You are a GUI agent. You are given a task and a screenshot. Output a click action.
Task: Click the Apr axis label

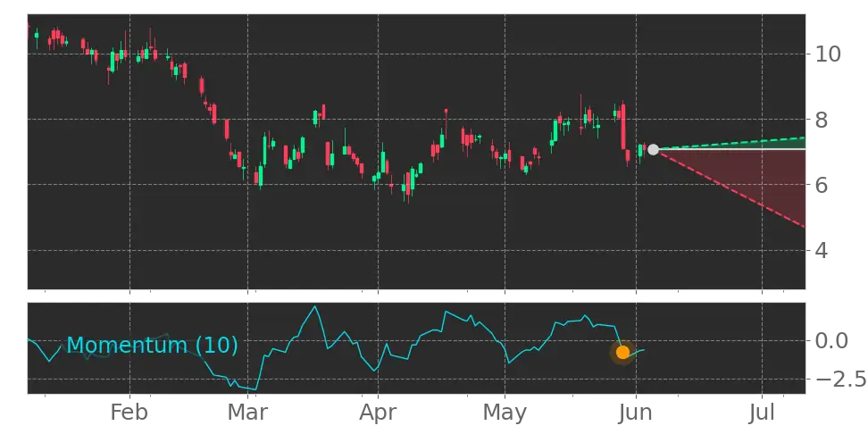378,413
